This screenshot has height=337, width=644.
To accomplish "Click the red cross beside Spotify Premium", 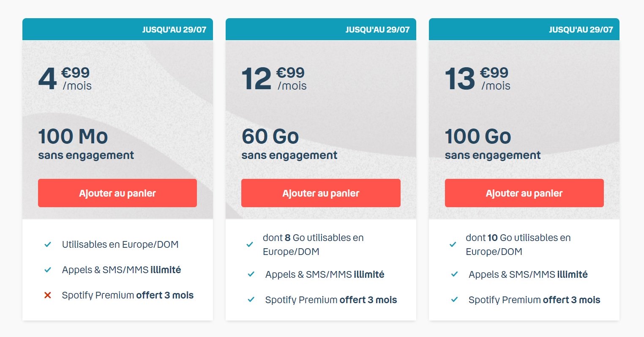I will pos(48,295).
